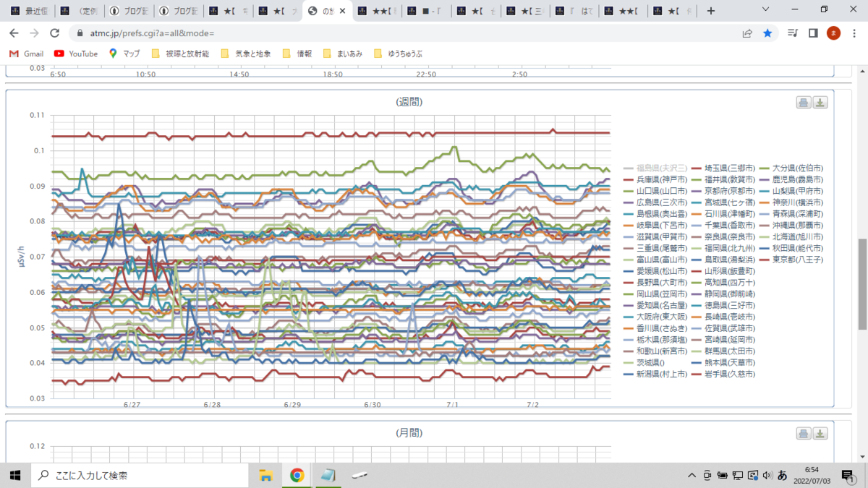Toggle 福島県 series in the legend
868x488 pixels.
click(655, 168)
